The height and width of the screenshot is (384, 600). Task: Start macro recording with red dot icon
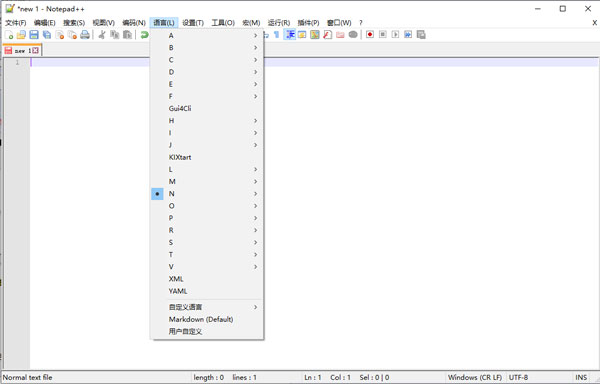(x=370, y=35)
